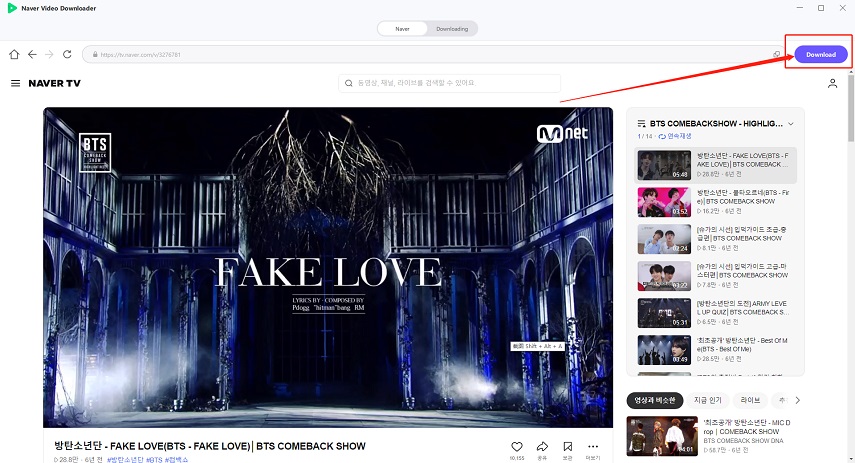
Task: Open the 03:49 Best Of Me thumbnail
Action: (664, 350)
